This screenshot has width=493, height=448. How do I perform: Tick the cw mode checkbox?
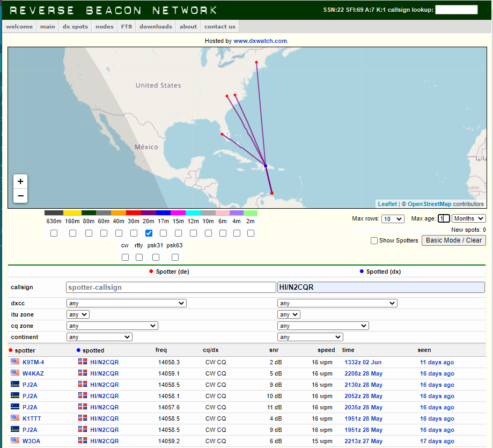[125, 257]
